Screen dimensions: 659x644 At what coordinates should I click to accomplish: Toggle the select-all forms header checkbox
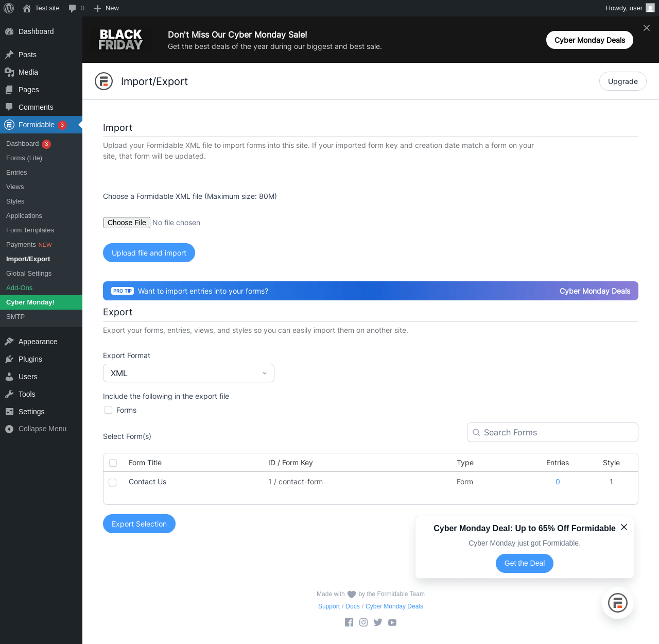tap(113, 463)
